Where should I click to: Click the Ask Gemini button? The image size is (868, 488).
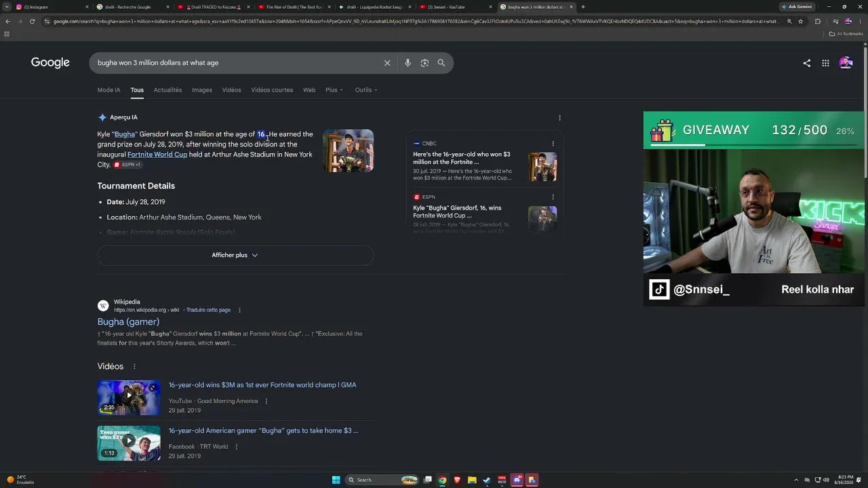click(797, 7)
